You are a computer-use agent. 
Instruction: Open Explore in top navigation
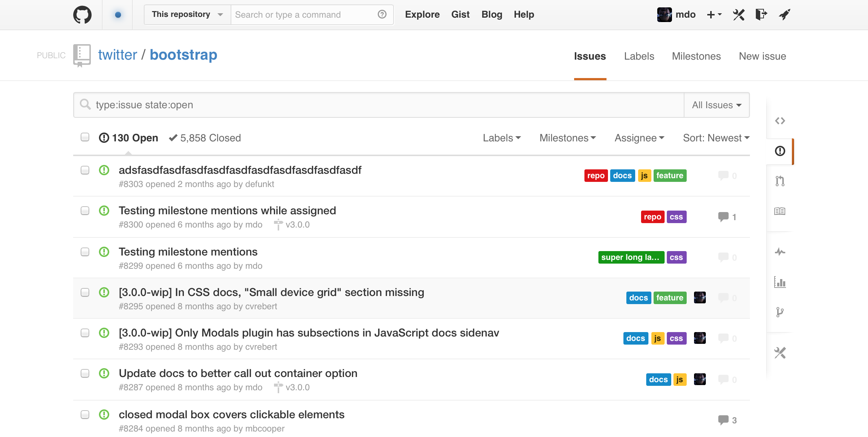(x=422, y=14)
